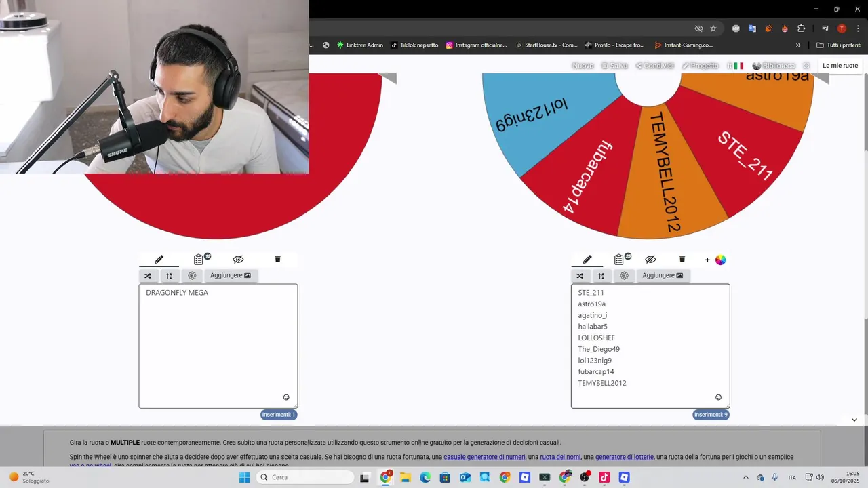Toggle fullscreen icon next to Biblioteca
Viewport: 868px width, 488px height.
[x=806, y=66]
